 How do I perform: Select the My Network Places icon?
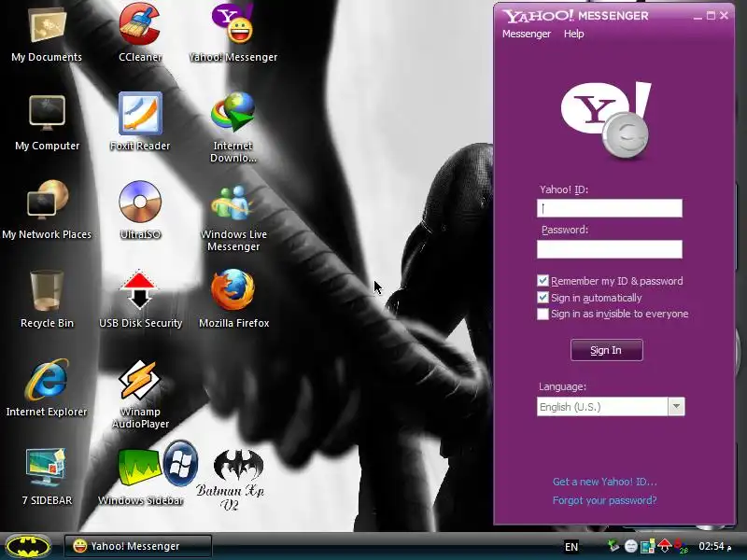pos(47,210)
